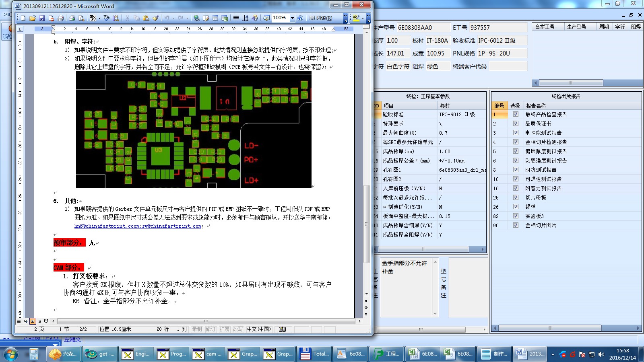Open the Undo history dropdown arrow
This screenshot has height=362, width=644.
(173, 18)
